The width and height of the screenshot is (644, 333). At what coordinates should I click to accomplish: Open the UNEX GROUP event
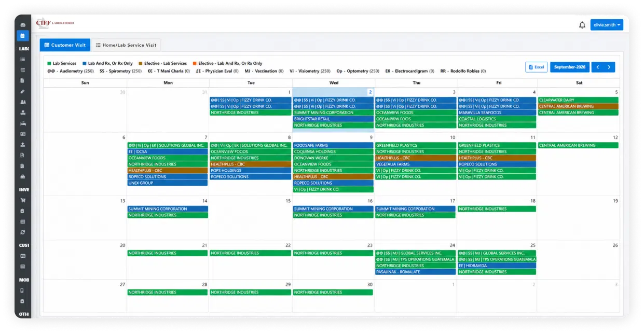click(x=168, y=183)
